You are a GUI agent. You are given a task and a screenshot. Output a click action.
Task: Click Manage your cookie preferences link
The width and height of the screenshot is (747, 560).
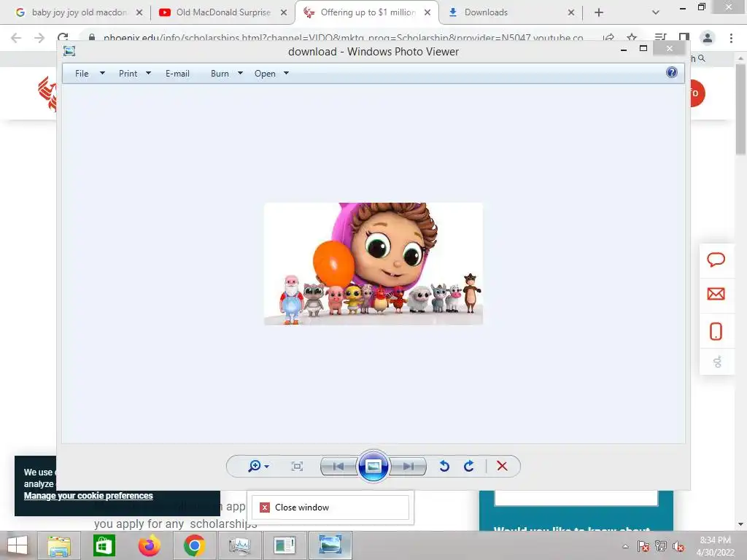pos(88,496)
